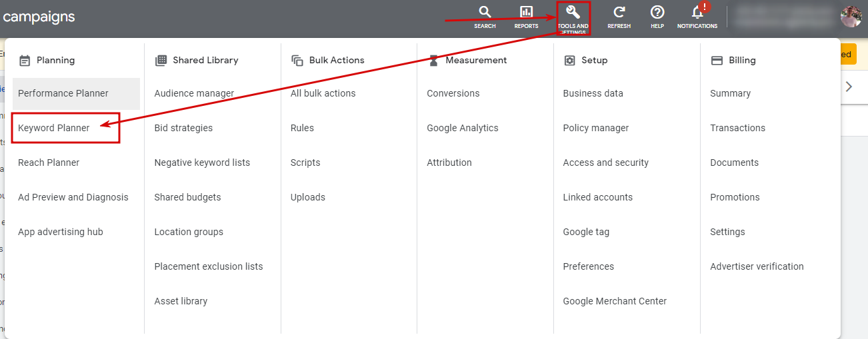Image resolution: width=868 pixels, height=339 pixels.
Task: Open Billing Summary
Action: tap(731, 93)
